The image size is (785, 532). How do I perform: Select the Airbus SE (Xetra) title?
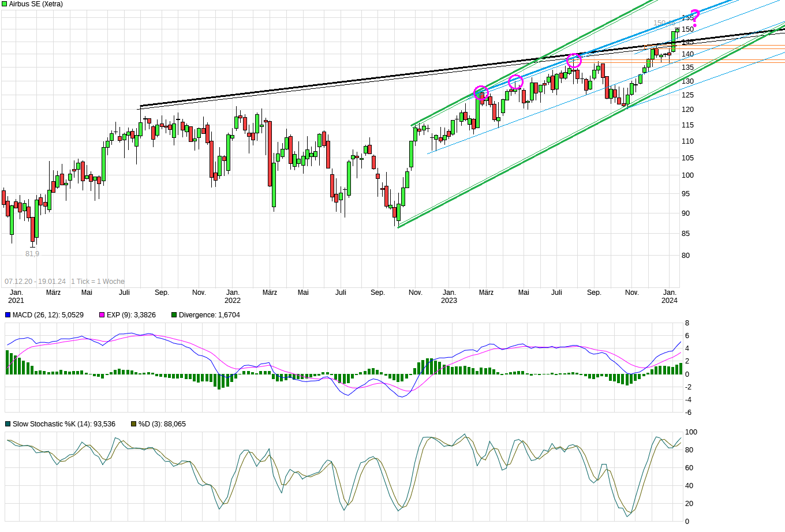[x=36, y=4]
